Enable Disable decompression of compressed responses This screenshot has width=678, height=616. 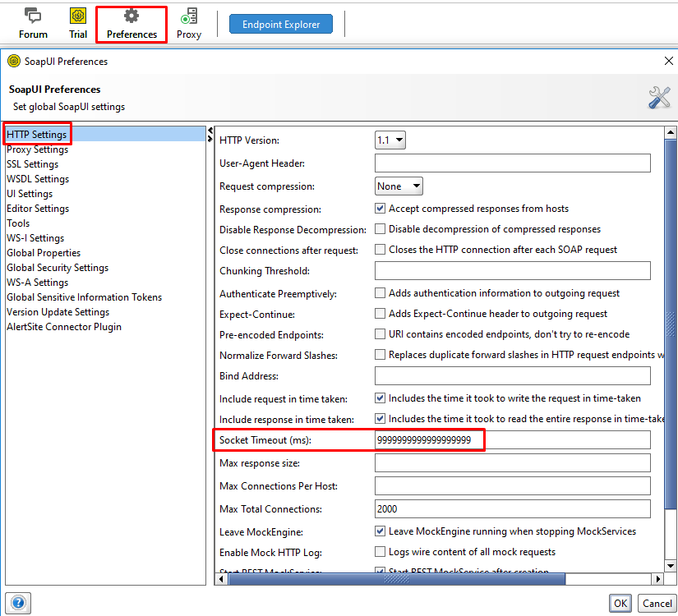coord(380,228)
